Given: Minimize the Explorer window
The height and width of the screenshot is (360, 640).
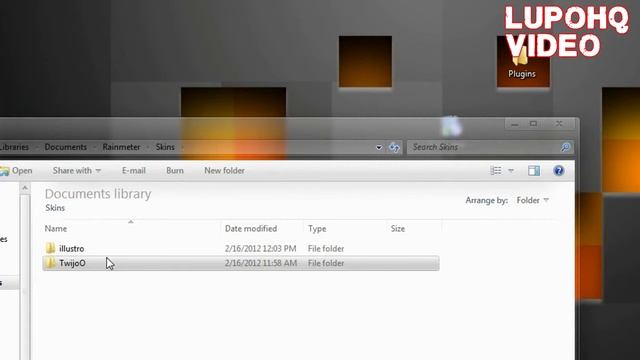Looking at the screenshot, I should point(514,124).
